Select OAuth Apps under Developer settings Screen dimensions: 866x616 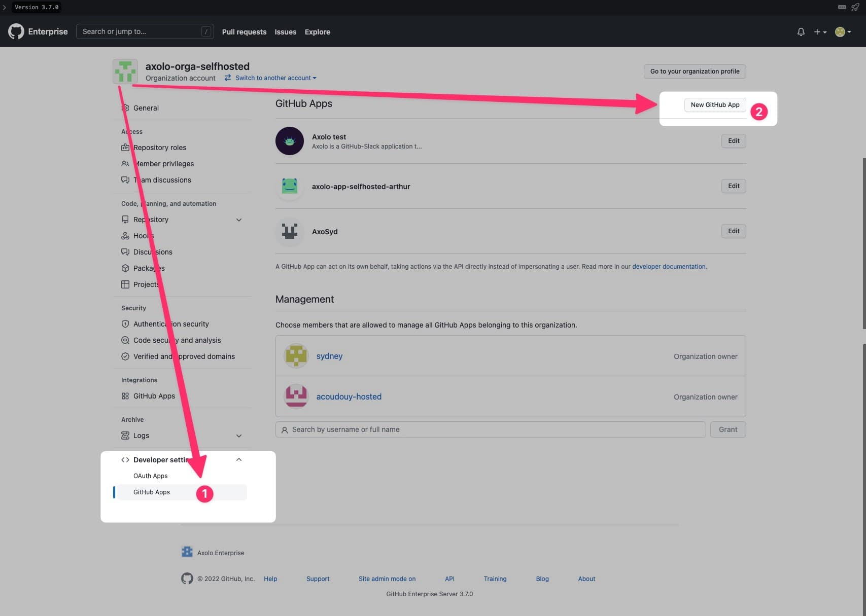pyautogui.click(x=151, y=476)
